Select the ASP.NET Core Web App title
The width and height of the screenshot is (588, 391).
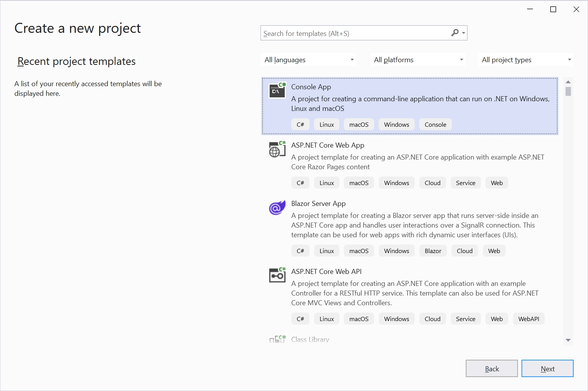pyautogui.click(x=328, y=145)
